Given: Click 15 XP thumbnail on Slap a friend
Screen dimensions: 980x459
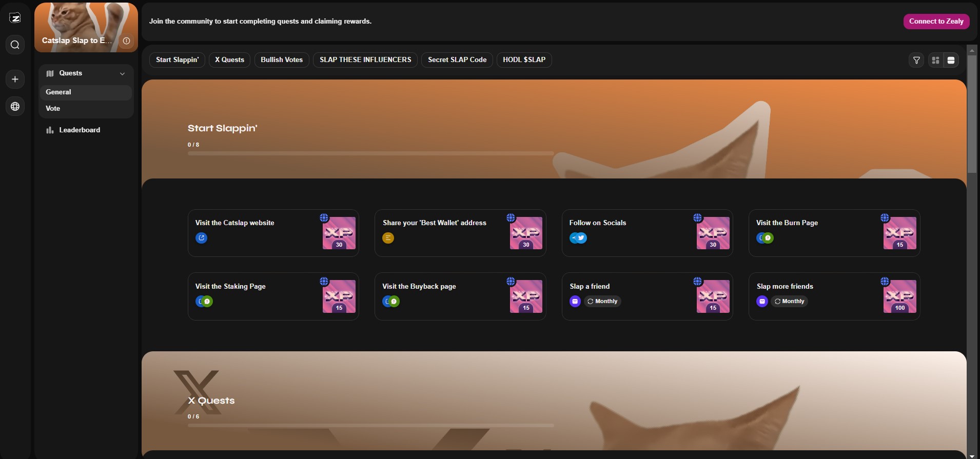Looking at the screenshot, I should tap(713, 296).
